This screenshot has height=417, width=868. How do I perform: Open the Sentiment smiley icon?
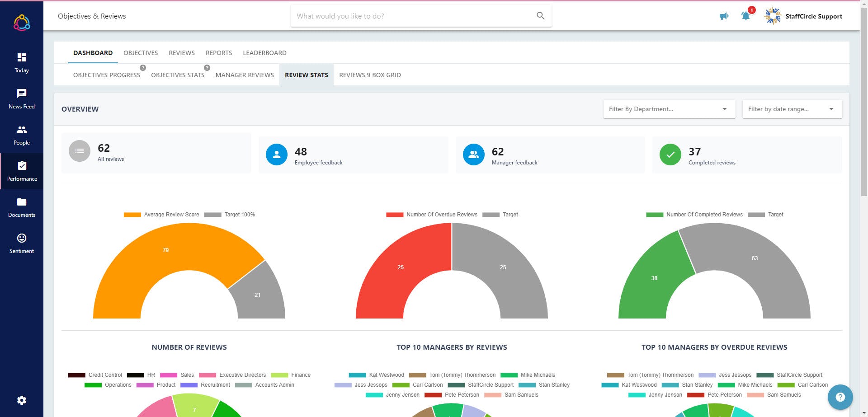click(22, 238)
